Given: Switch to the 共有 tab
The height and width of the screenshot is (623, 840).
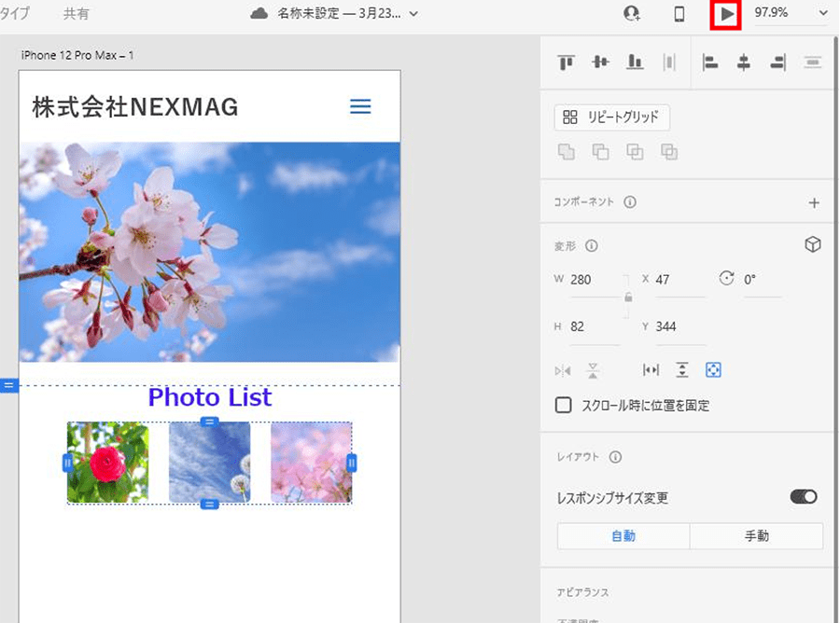Looking at the screenshot, I should click(x=76, y=13).
